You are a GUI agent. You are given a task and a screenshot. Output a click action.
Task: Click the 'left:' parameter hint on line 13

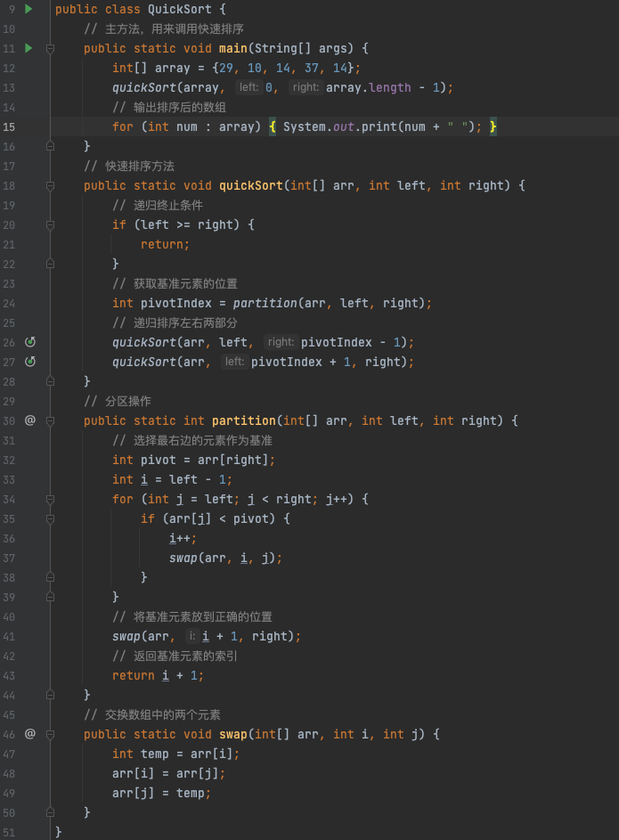[x=248, y=86]
